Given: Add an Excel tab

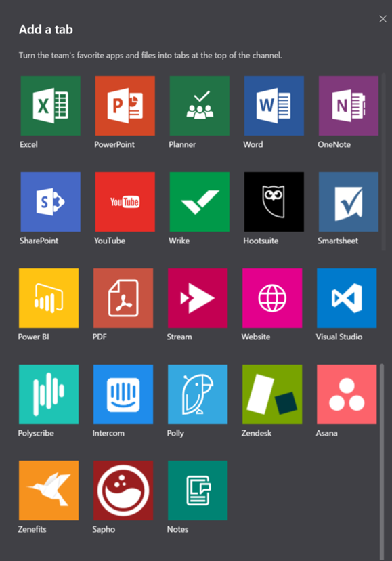Looking at the screenshot, I should 50,106.
